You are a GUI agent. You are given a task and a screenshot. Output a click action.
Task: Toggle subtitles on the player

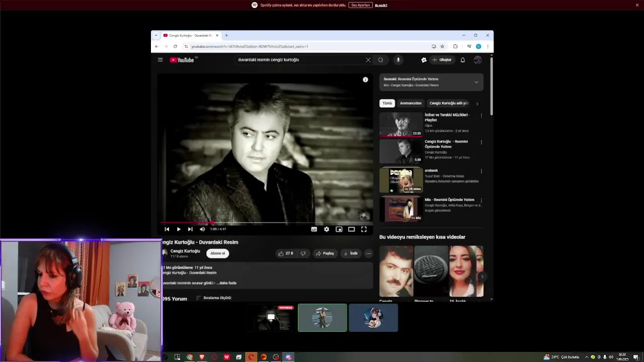314,229
